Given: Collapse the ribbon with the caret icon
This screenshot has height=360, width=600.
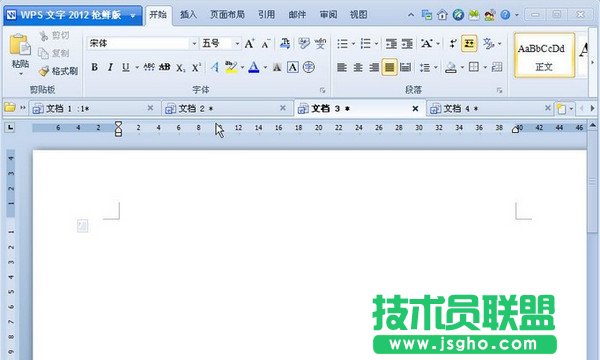Looking at the screenshot, I should point(411,15).
